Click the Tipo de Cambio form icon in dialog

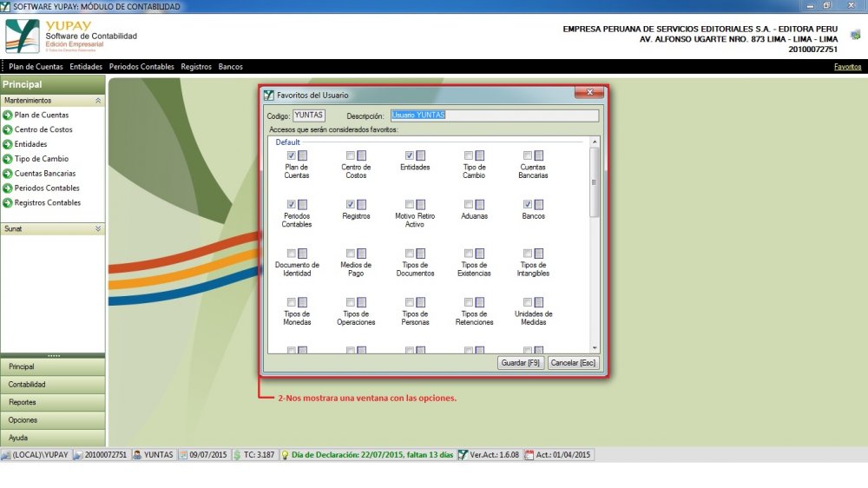[480, 155]
